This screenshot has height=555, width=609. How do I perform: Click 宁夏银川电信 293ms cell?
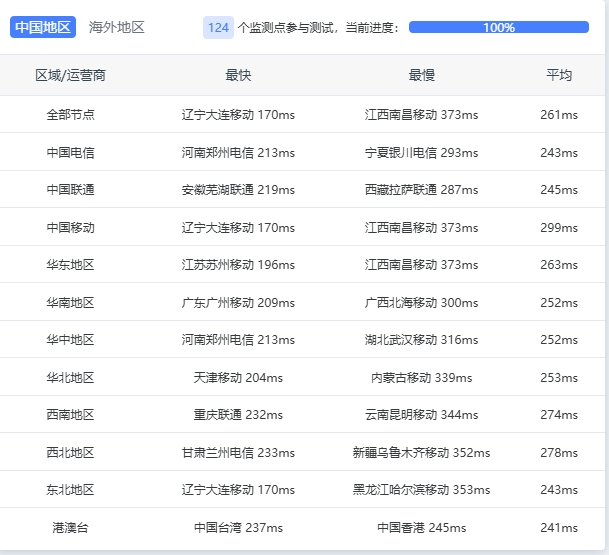[x=421, y=152]
